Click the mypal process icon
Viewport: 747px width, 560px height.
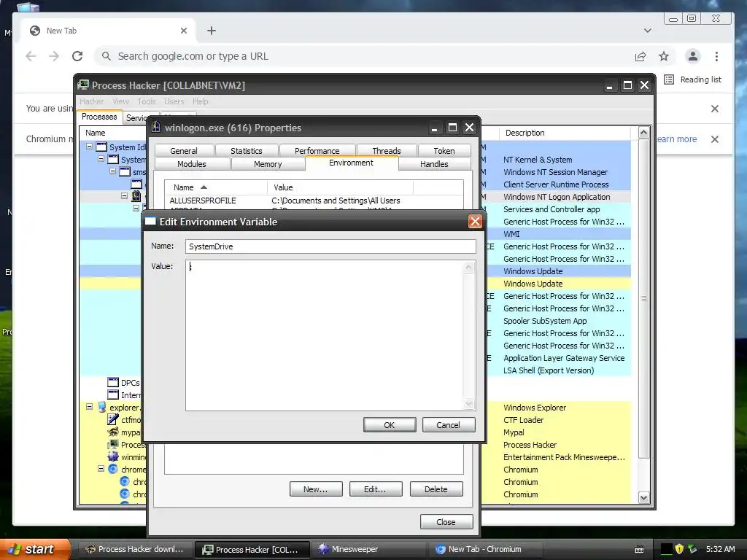[113, 432]
